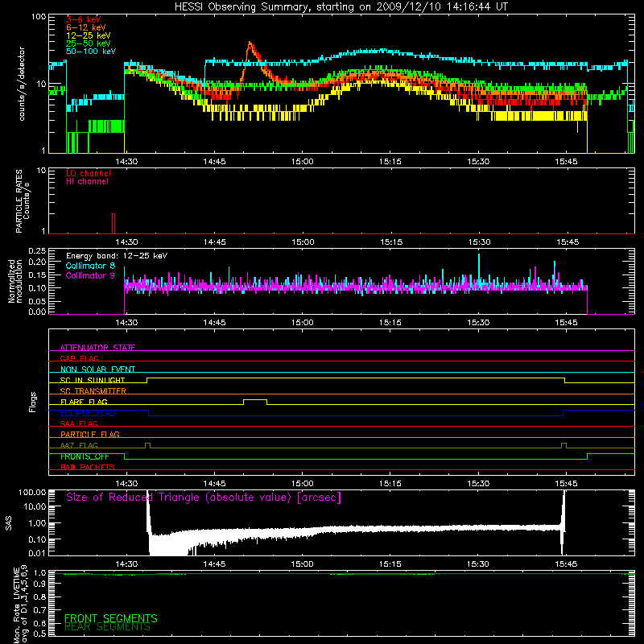This screenshot has height=644, width=644.
Task: Click the NON SOLAR EVENT flag label
Action: (x=97, y=369)
